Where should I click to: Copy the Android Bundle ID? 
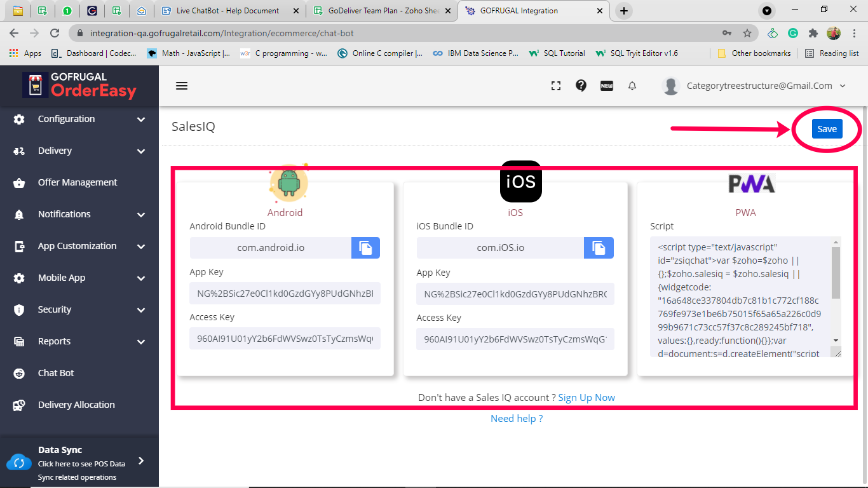[365, 248]
